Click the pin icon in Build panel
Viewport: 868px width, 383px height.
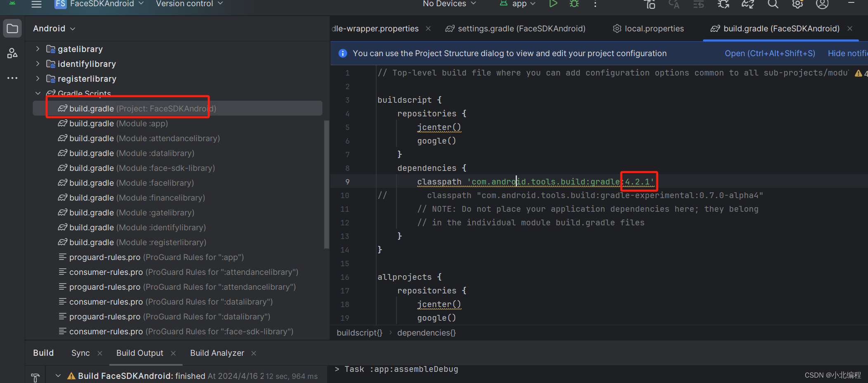[x=35, y=377]
